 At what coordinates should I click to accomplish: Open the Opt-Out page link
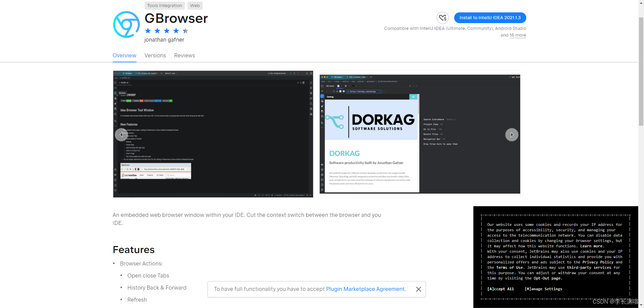tap(547, 278)
